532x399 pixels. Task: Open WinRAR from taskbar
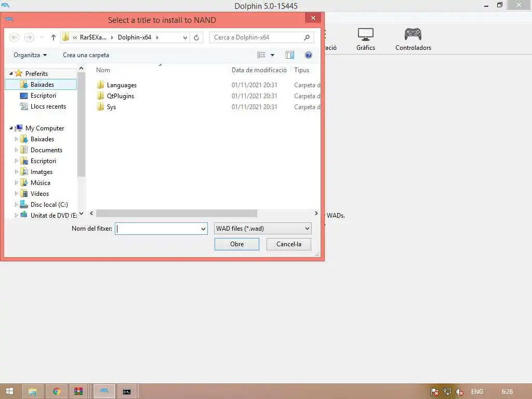tap(78, 391)
